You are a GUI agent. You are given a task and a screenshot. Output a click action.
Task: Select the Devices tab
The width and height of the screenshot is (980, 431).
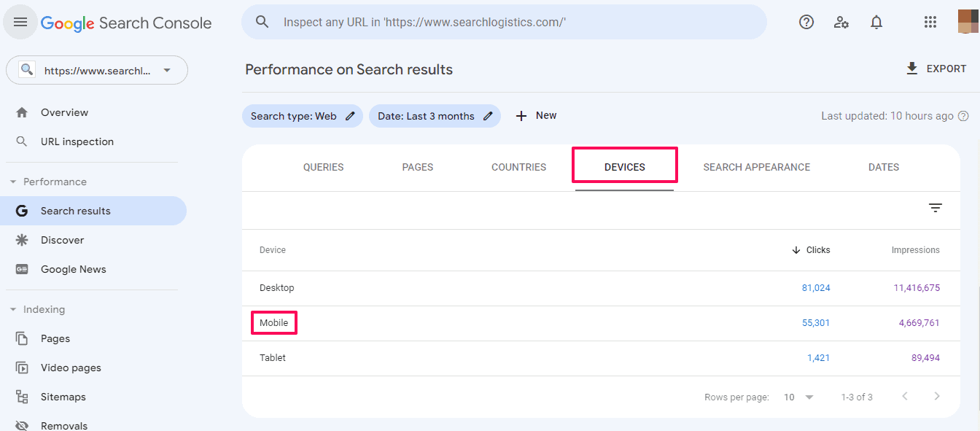pos(625,167)
